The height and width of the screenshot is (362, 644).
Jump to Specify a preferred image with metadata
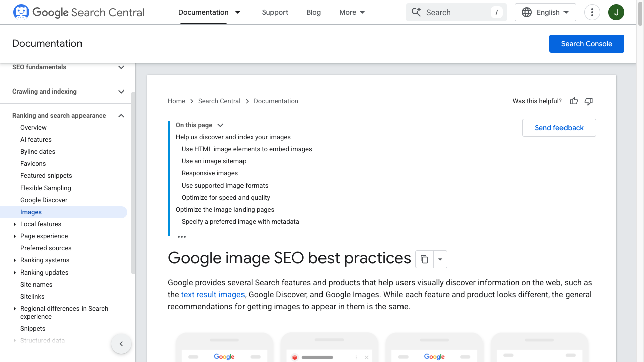[240, 222]
